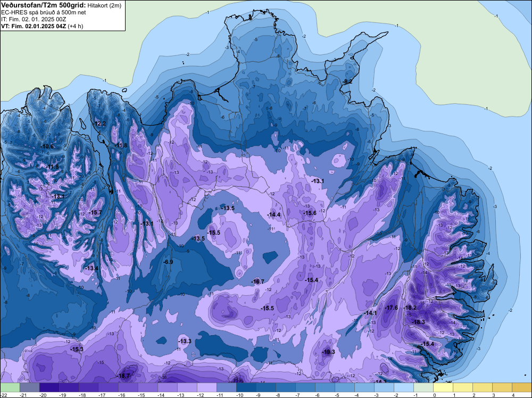This screenshot has width=532, height=398.
Task: Click the 'VT: Fim. 02.01.2025 04Z' valid time
Action: [x=34, y=26]
